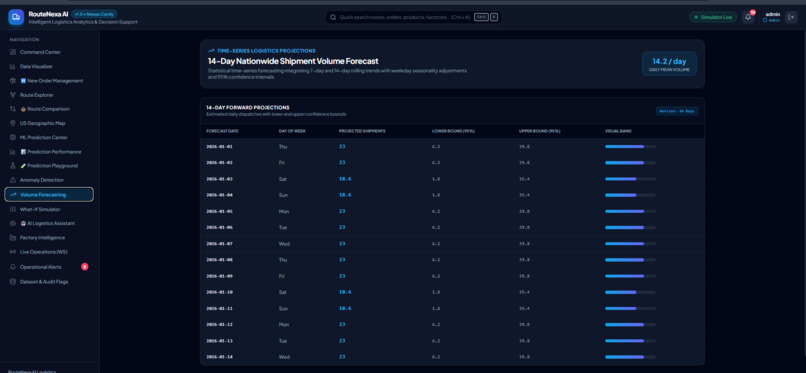Click the Factory Intelligence icon

click(x=13, y=238)
